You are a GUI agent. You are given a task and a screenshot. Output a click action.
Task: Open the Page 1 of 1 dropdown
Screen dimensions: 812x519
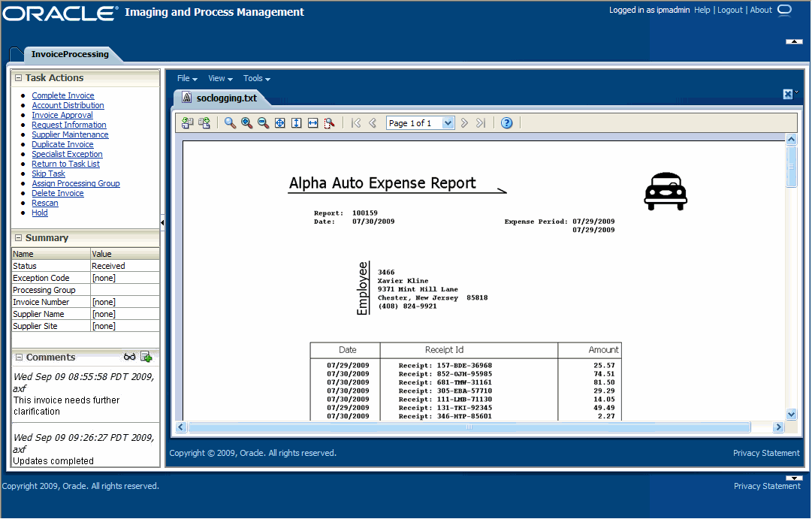448,122
